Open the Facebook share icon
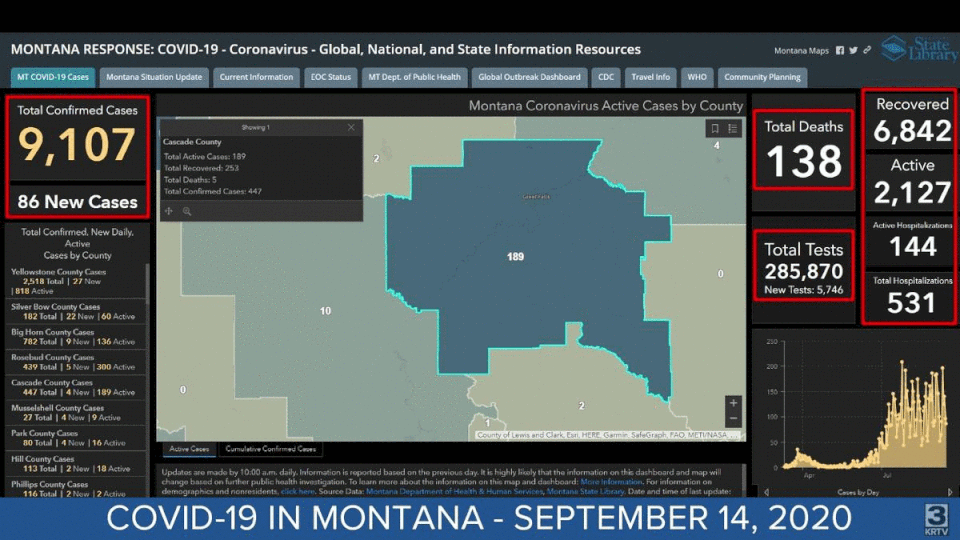 click(x=839, y=51)
